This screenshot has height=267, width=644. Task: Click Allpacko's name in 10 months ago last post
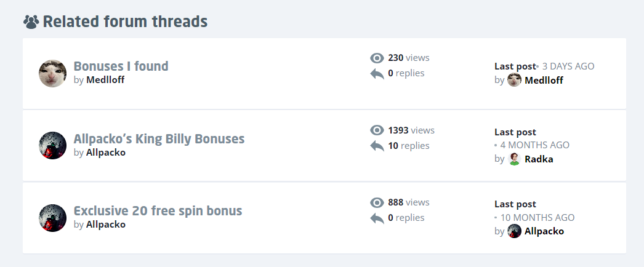point(544,231)
